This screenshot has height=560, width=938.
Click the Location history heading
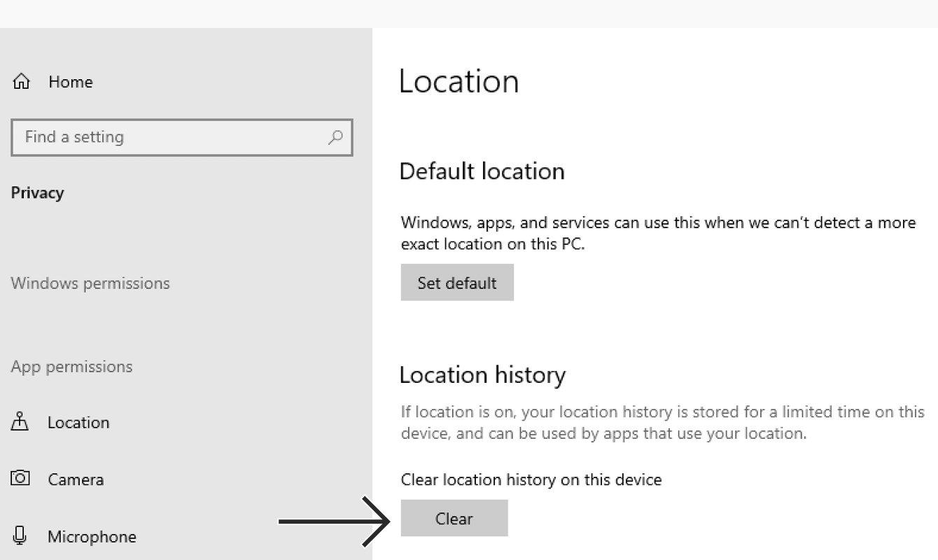pyautogui.click(x=482, y=375)
